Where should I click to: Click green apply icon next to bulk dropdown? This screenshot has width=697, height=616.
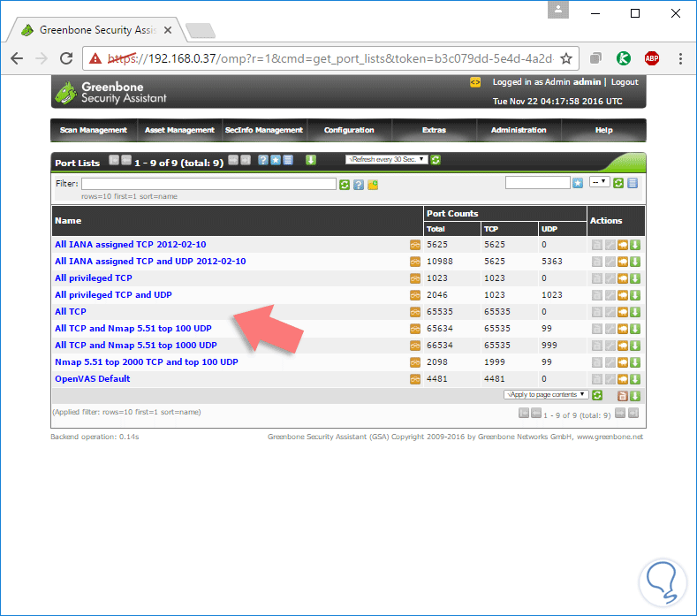(597, 395)
